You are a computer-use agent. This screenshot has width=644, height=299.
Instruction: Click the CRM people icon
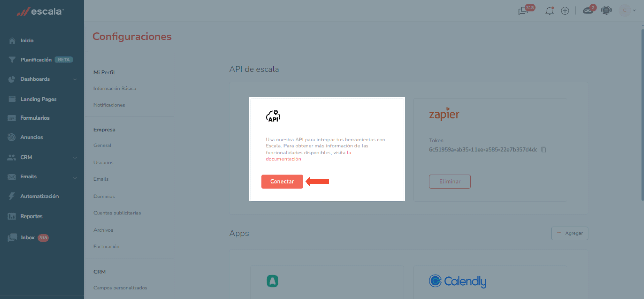click(x=12, y=157)
